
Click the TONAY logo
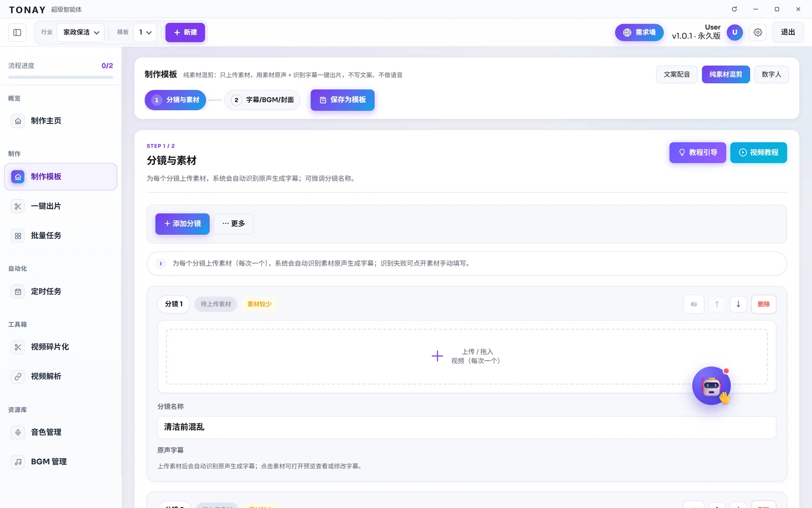click(27, 10)
